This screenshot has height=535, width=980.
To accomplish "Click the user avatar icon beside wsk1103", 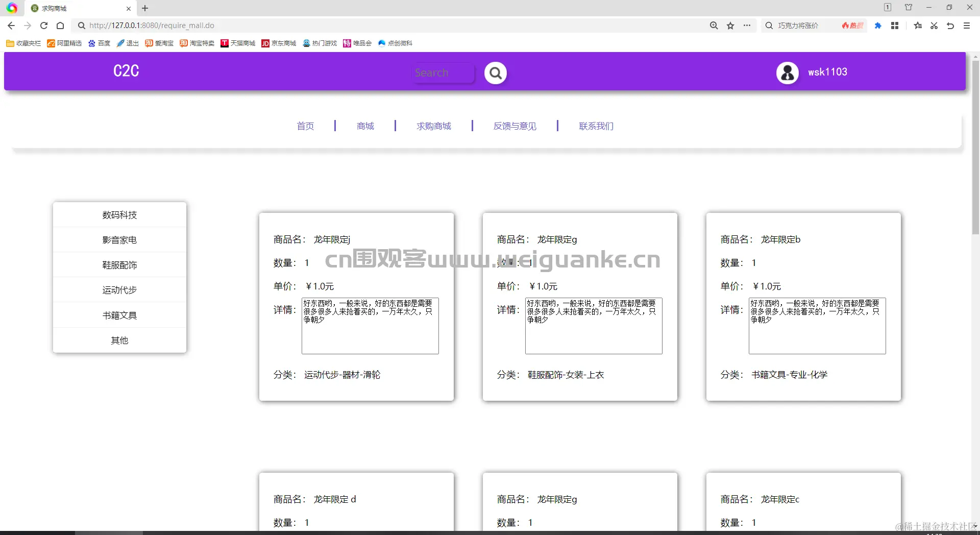I will 787,72.
